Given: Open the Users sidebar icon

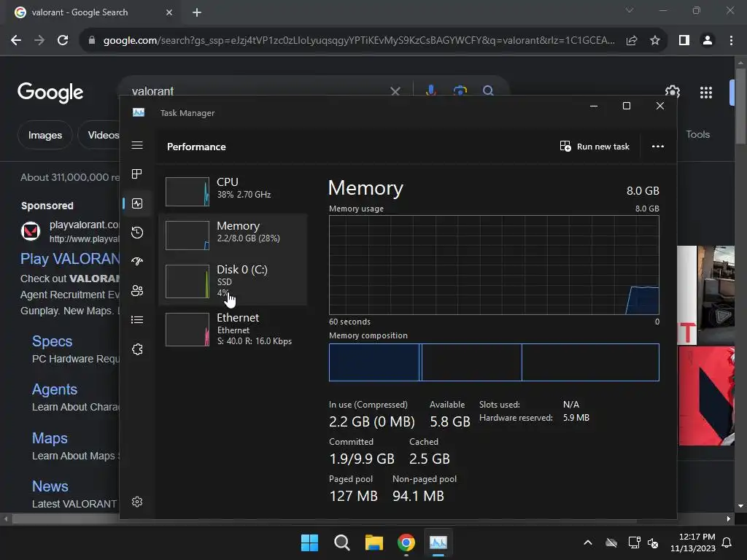Looking at the screenshot, I should click(137, 290).
